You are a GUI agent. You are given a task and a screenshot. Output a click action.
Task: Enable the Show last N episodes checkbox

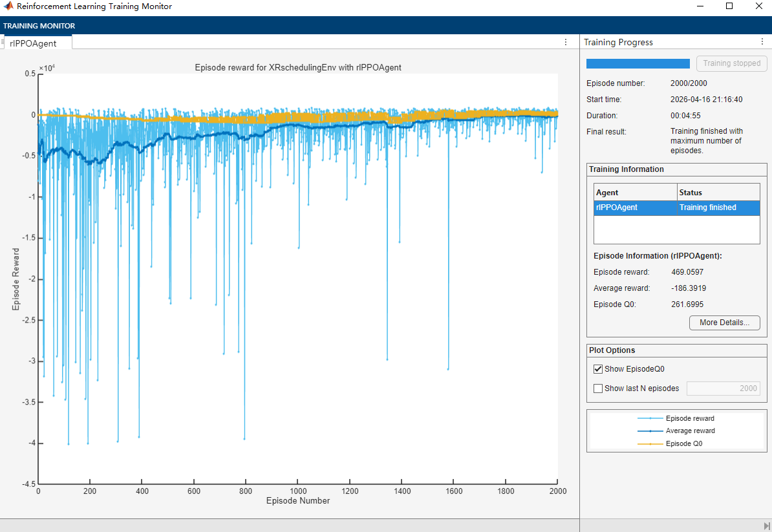pos(598,388)
